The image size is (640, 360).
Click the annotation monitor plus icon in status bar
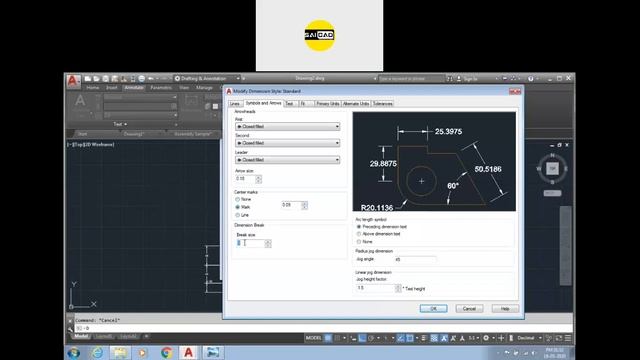click(x=501, y=338)
